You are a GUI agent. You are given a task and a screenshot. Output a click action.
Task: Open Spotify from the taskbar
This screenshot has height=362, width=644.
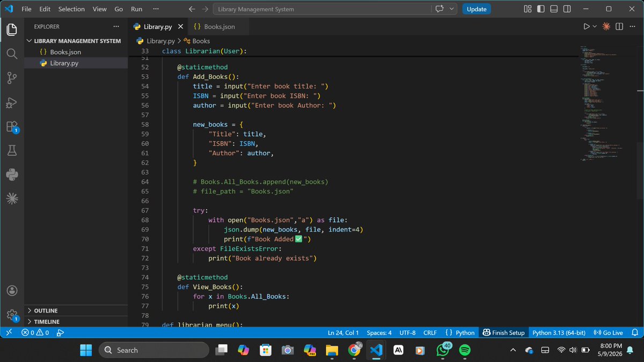(465, 350)
